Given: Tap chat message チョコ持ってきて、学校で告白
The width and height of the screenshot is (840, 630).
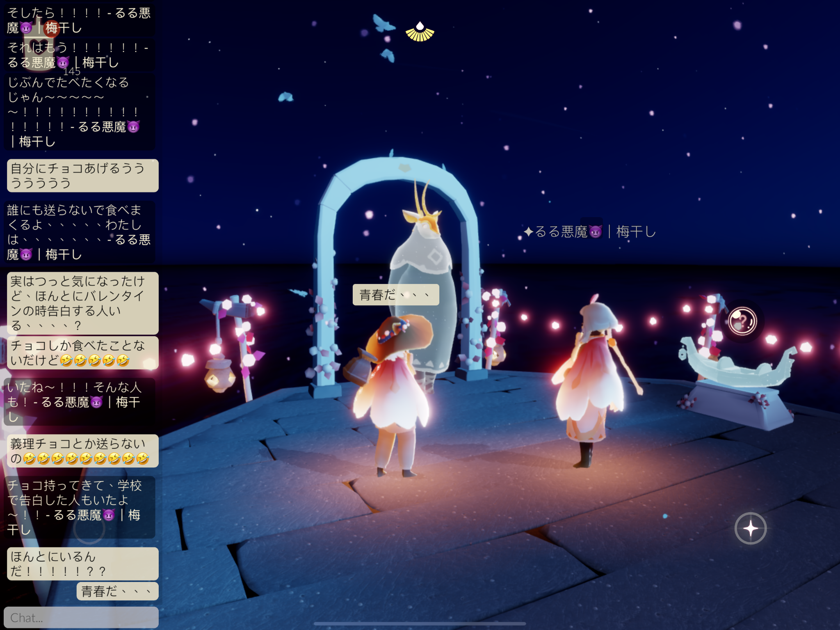Looking at the screenshot, I should click(x=80, y=507).
